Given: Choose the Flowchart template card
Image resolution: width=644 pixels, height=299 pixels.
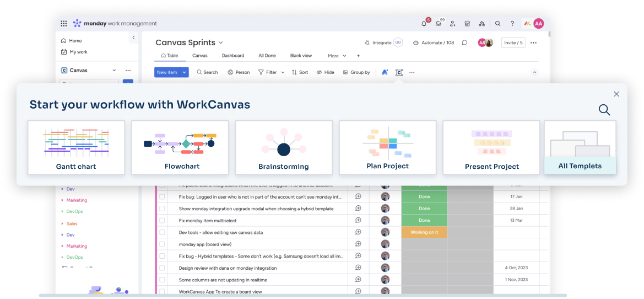Looking at the screenshot, I should (180, 148).
